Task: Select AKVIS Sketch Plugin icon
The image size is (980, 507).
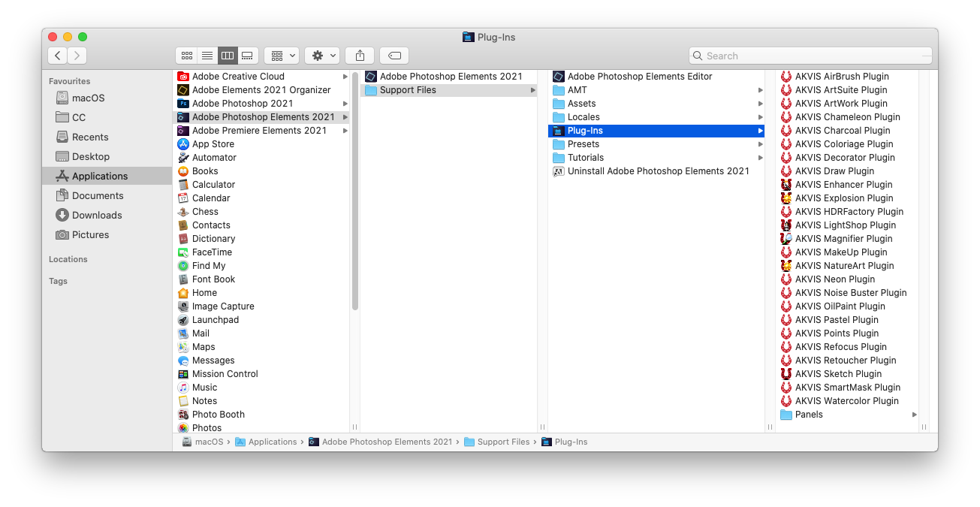Action: 786,374
